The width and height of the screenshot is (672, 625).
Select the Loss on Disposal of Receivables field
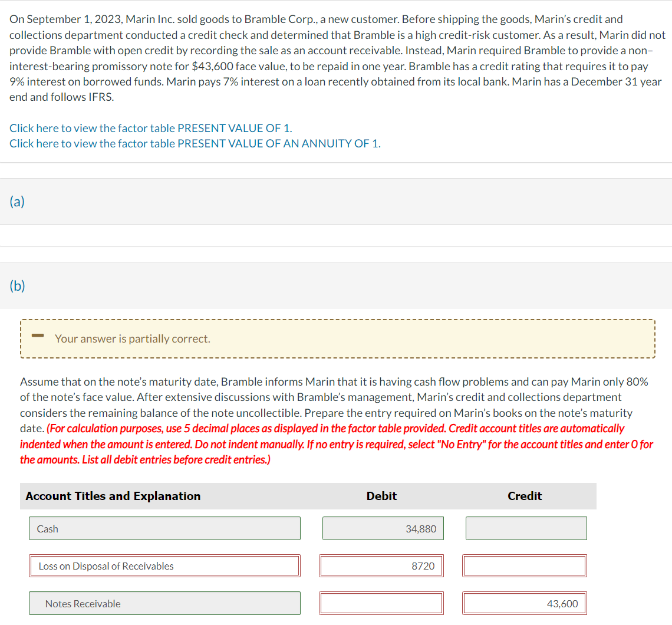(x=164, y=566)
